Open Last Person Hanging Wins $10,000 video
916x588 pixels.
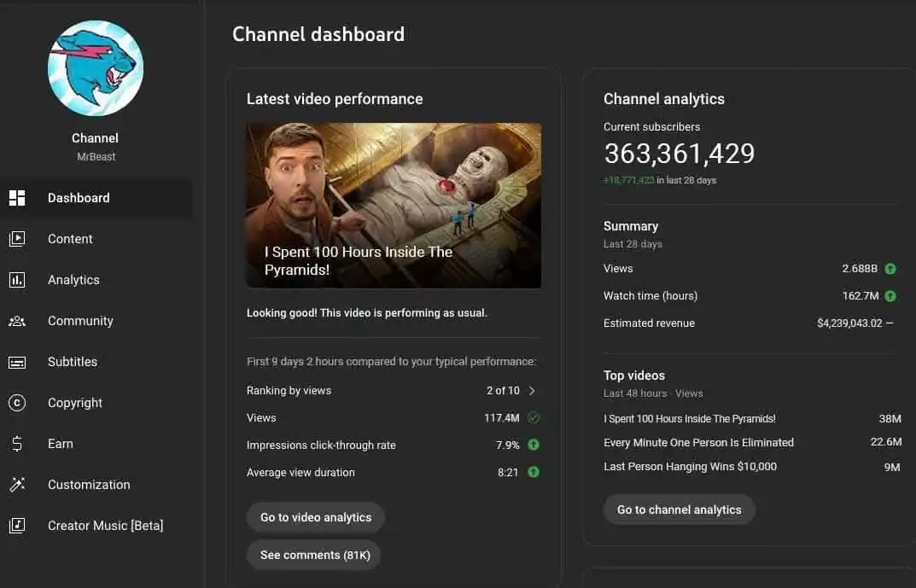tap(690, 467)
